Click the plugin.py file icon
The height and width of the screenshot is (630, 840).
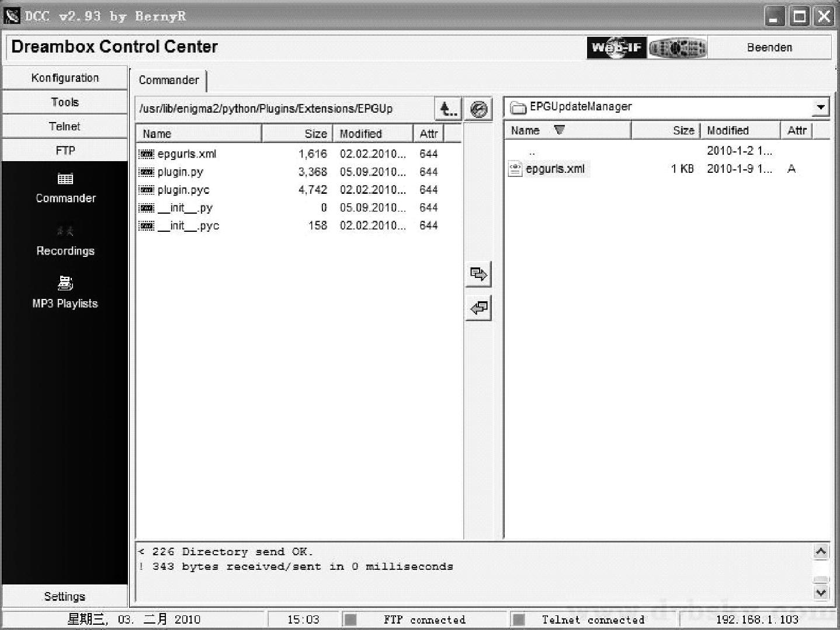click(147, 172)
